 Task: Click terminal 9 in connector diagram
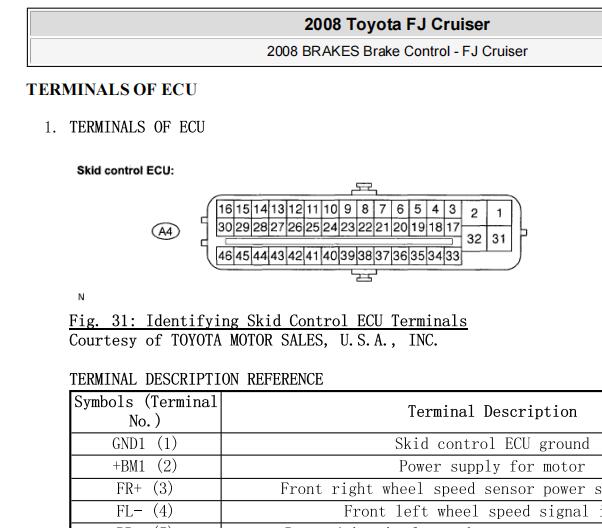[x=348, y=209]
